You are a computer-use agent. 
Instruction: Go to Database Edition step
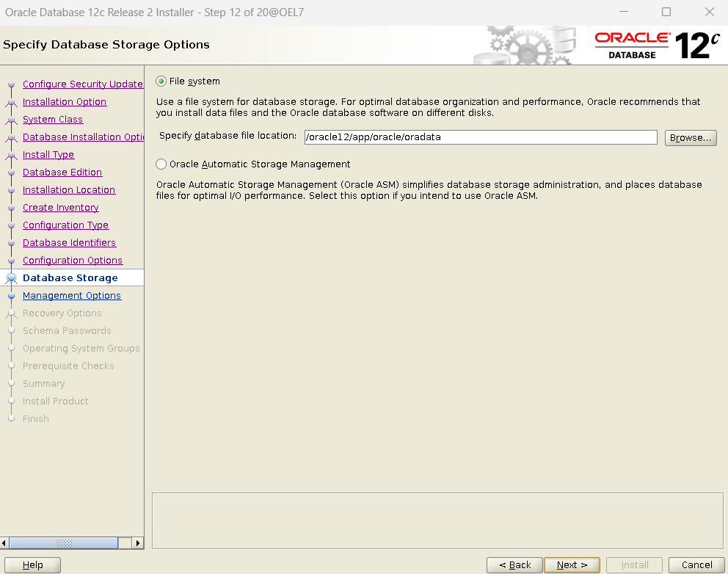[62, 172]
